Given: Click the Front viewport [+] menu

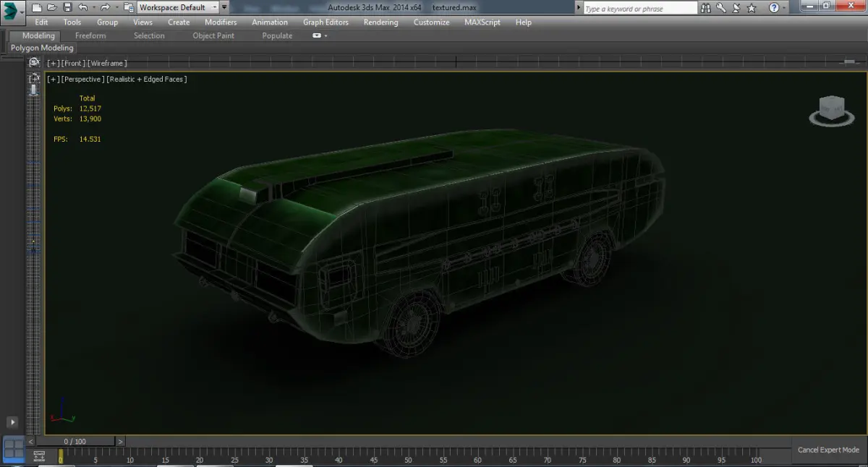Looking at the screenshot, I should (x=53, y=64).
